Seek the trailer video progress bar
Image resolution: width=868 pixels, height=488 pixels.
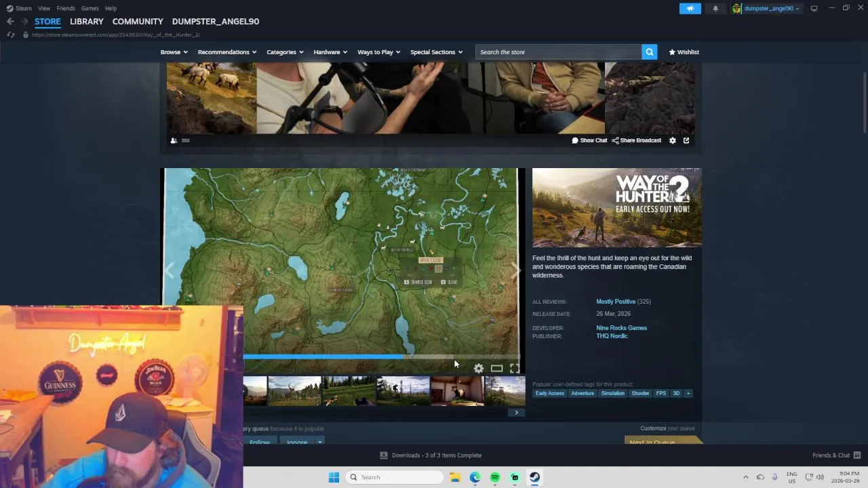pos(381,357)
